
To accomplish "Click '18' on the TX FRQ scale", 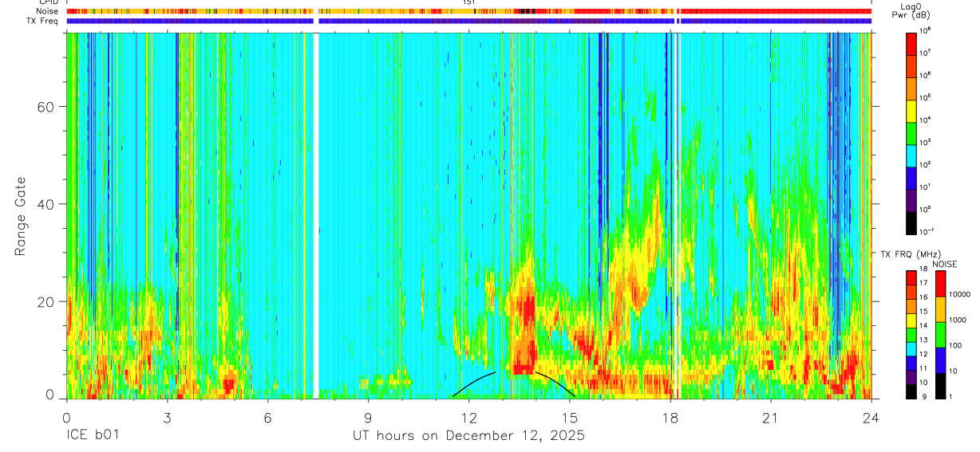I will pos(925,269).
